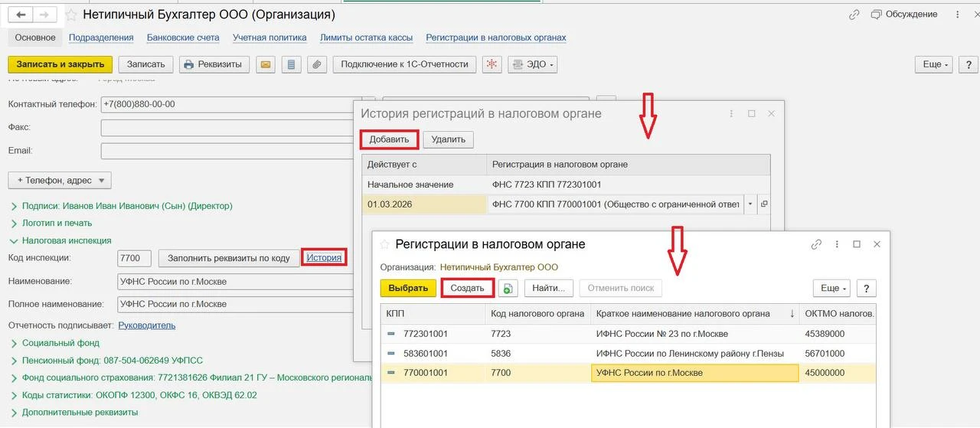Click row marker icon of КПП 770001001
Image resolution: width=980 pixels, height=428 pixels.
(391, 373)
